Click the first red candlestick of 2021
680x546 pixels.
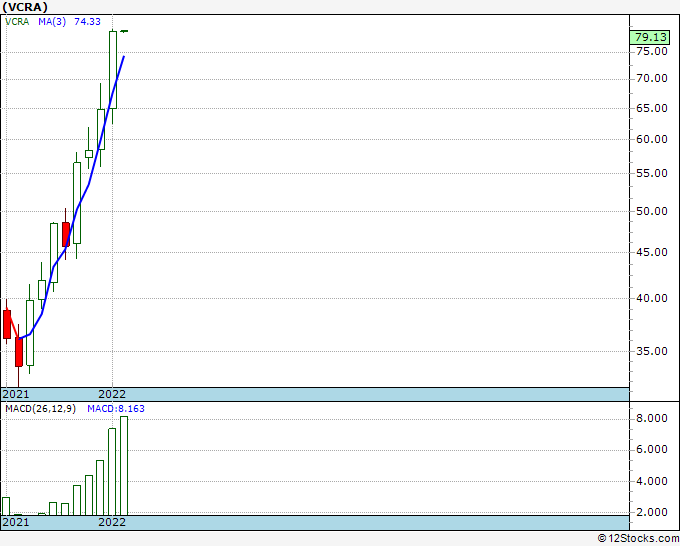(7, 324)
